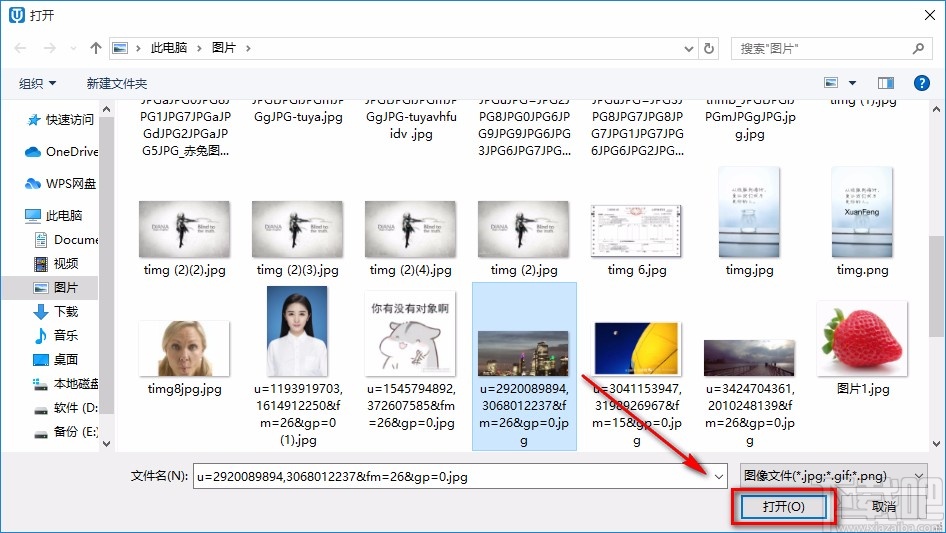Select thumbnail timg (2)(2).jpg
This screenshot has width=946, height=533.
tap(184, 230)
